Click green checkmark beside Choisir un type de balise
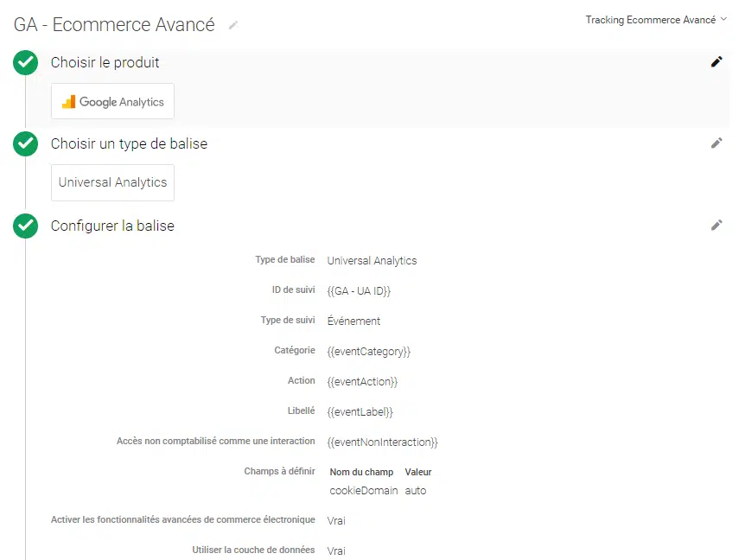 (x=26, y=143)
